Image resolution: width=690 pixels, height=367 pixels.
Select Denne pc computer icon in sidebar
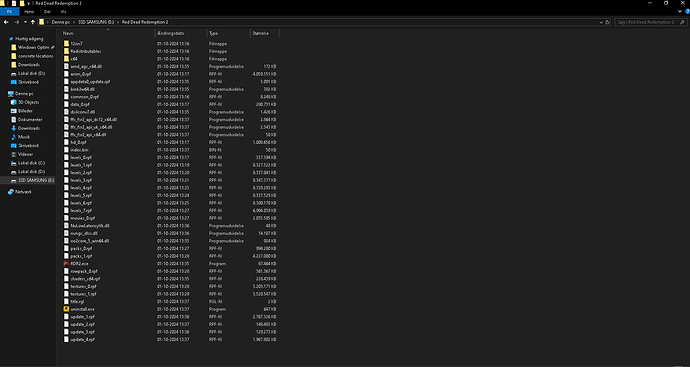11,94
